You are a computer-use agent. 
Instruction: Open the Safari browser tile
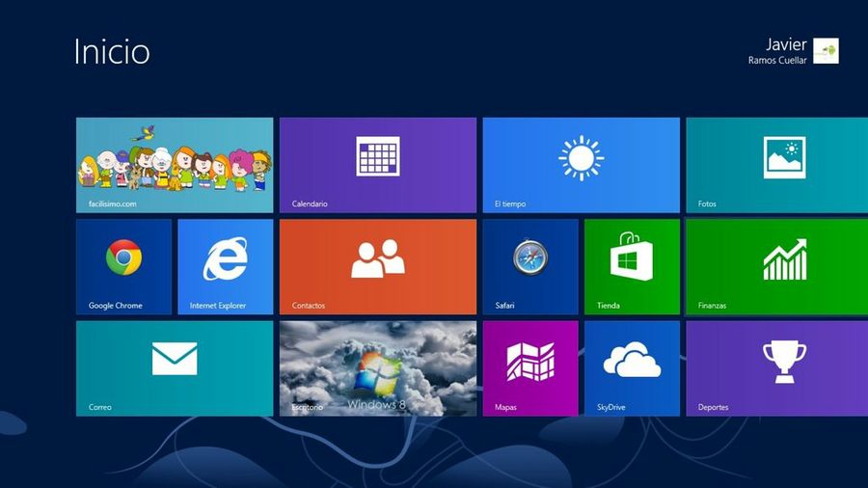click(x=529, y=266)
